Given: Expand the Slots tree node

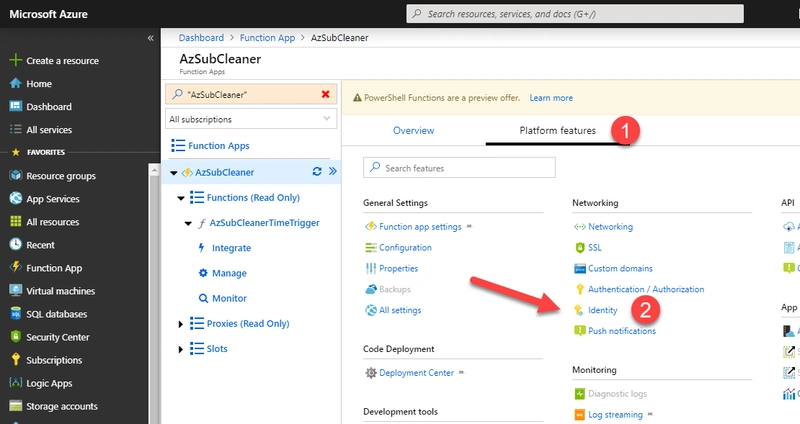Looking at the screenshot, I should pos(181,349).
